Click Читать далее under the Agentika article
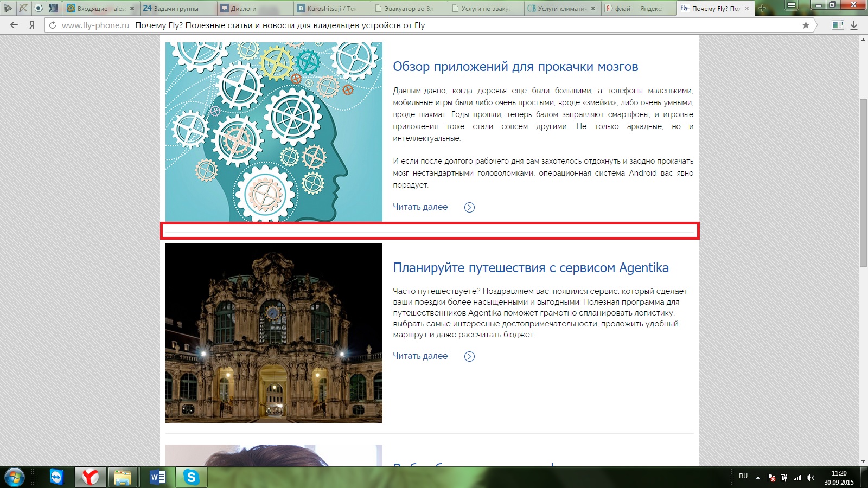Viewport: 868px width, 488px height. 420,356
